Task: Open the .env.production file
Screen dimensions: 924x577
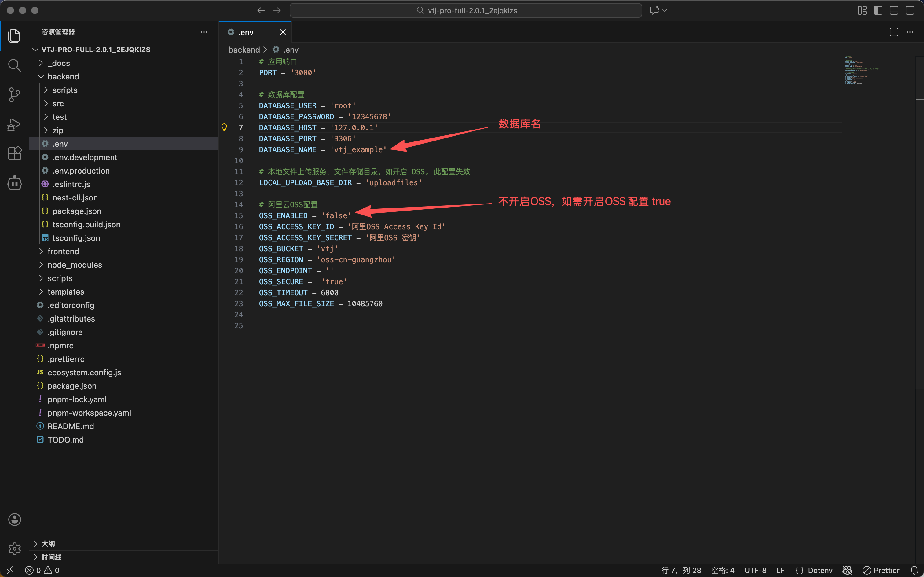Action: coord(81,171)
